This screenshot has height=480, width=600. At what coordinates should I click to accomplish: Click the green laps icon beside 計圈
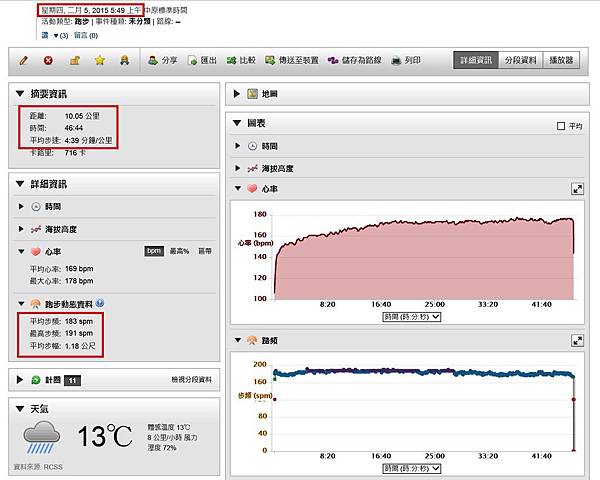click(36, 380)
